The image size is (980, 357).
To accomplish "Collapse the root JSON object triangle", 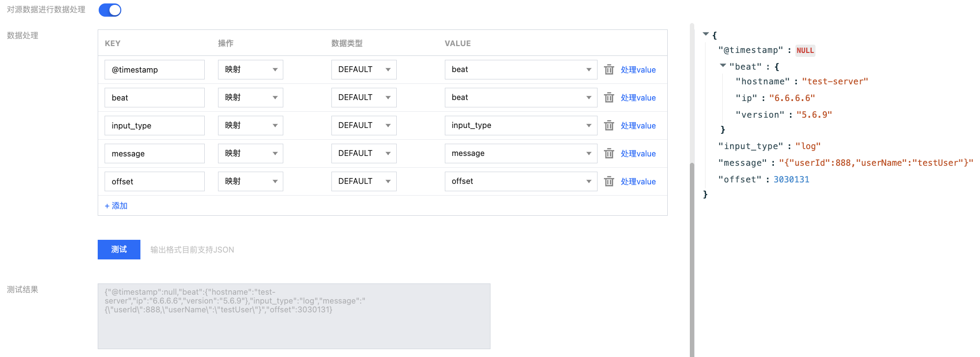I will pyautogui.click(x=706, y=34).
